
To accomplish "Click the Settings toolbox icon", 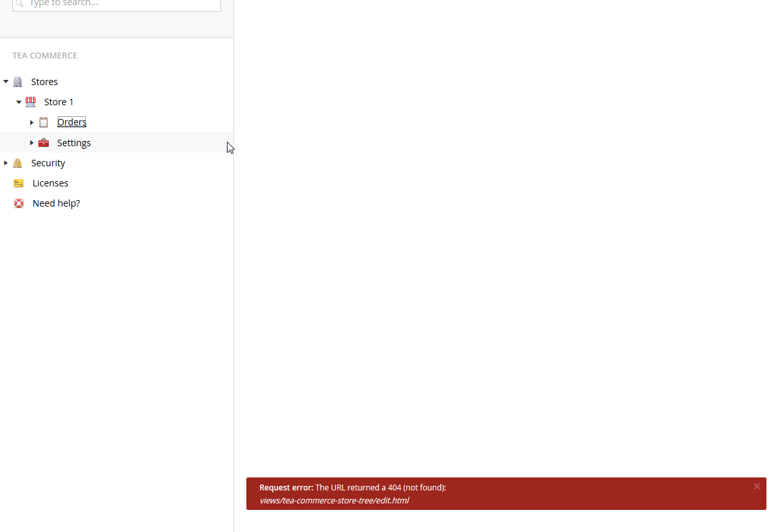I will (x=44, y=143).
